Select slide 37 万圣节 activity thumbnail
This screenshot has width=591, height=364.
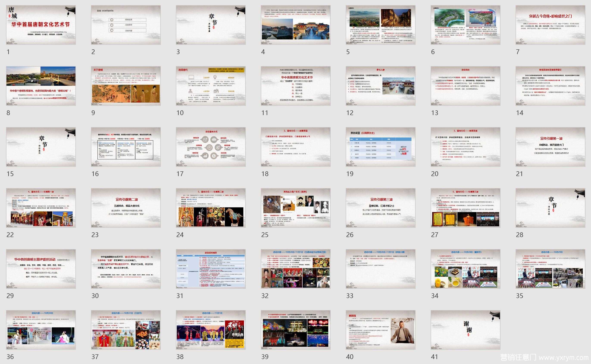tap(126, 330)
